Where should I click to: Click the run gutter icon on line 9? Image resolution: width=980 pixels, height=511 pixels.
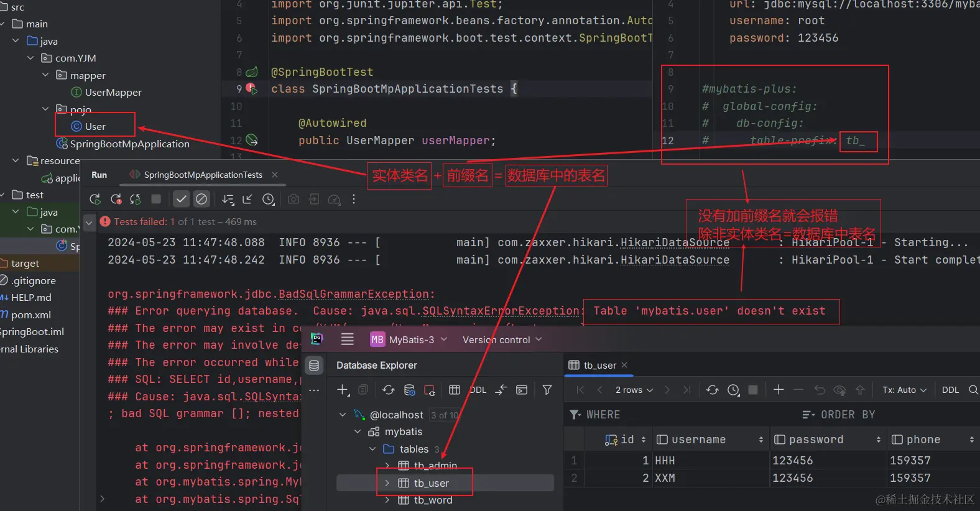click(251, 89)
